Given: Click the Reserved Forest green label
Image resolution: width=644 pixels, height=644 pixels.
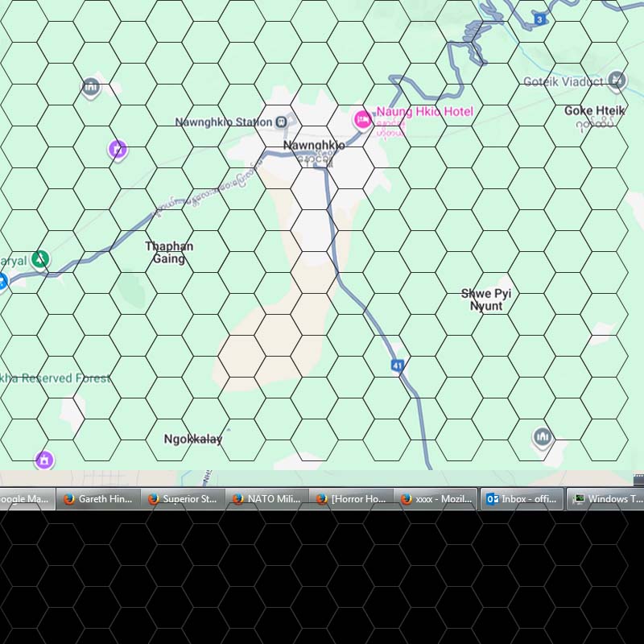Looking at the screenshot, I should 56,378.
